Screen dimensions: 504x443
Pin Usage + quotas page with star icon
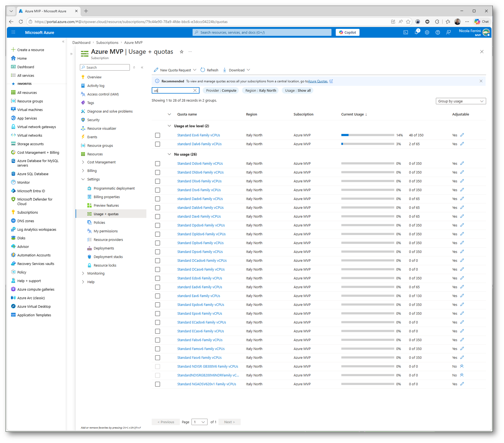tap(182, 52)
